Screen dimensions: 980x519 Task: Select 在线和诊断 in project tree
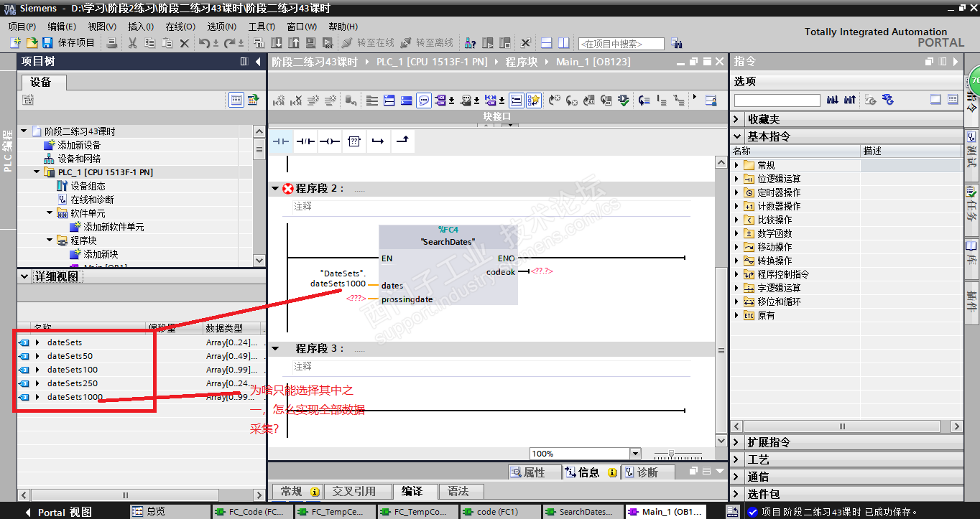tap(92, 200)
